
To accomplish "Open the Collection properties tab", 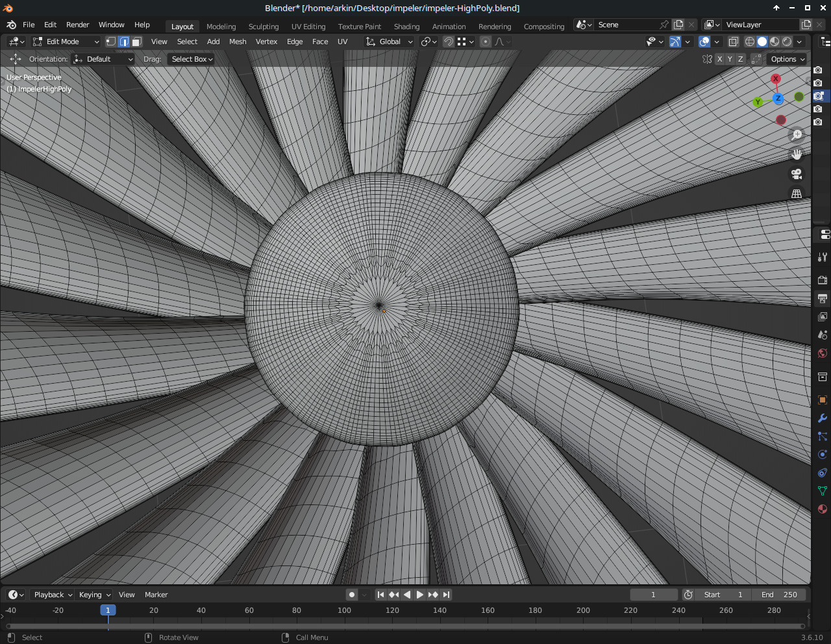I will [x=823, y=377].
